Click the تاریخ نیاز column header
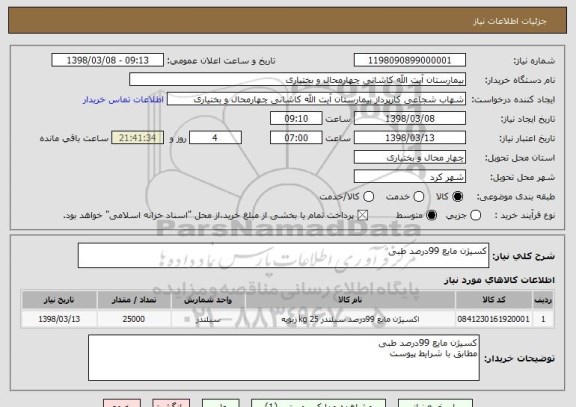The image size is (576, 407). [x=59, y=300]
